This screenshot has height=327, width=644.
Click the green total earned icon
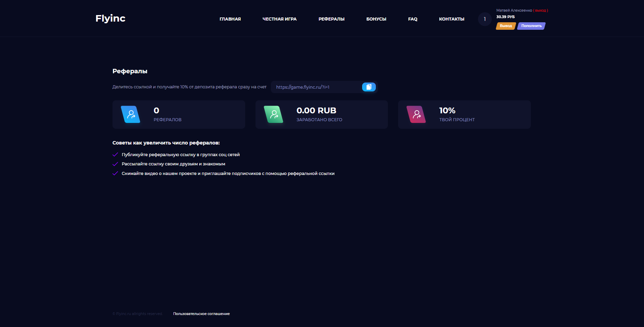[x=273, y=114]
